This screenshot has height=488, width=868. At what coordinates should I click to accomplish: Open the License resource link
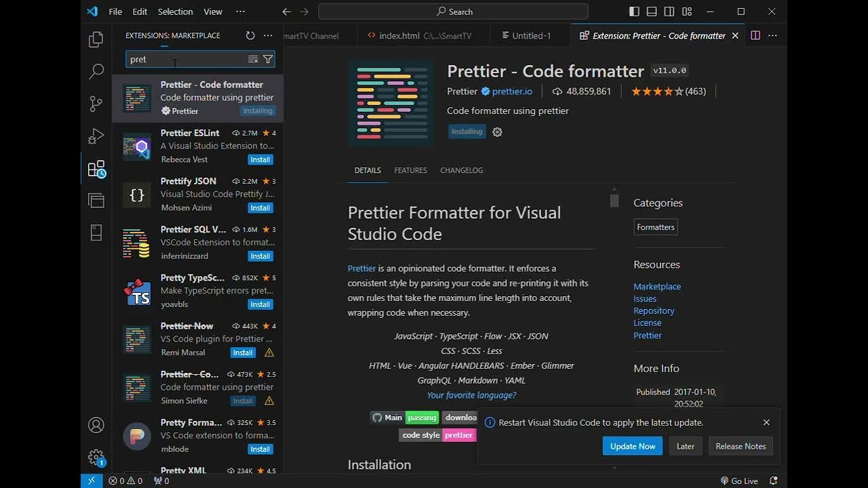[x=647, y=323]
